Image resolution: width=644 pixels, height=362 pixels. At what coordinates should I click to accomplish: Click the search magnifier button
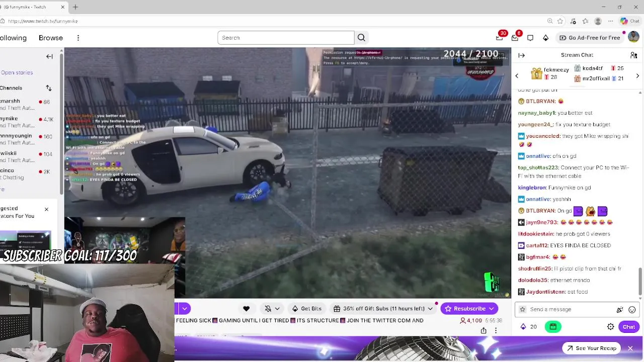tap(361, 38)
